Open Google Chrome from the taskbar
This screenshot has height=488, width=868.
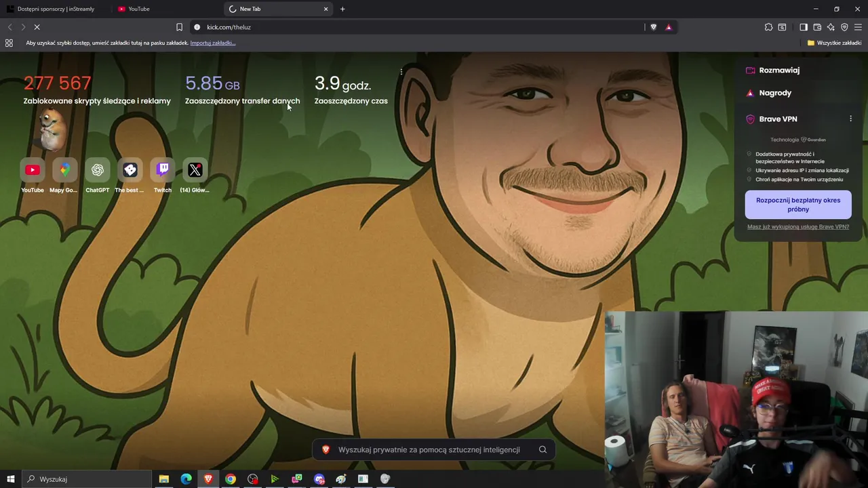click(231, 479)
